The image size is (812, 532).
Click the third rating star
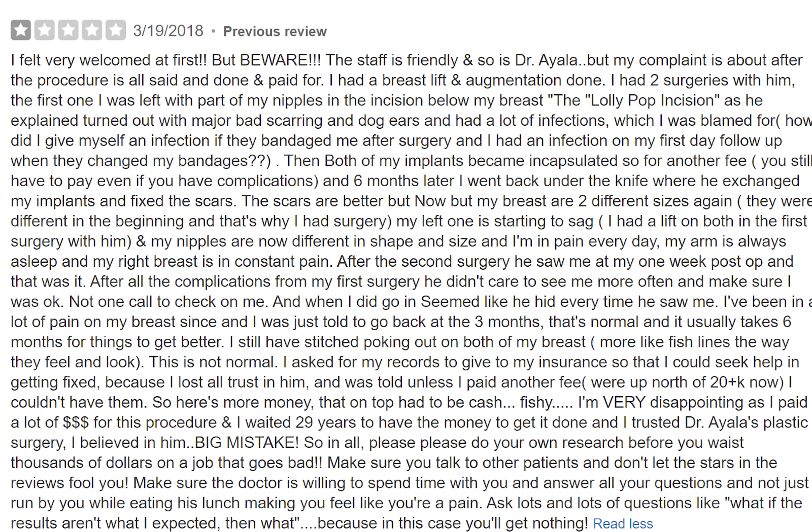[68, 30]
